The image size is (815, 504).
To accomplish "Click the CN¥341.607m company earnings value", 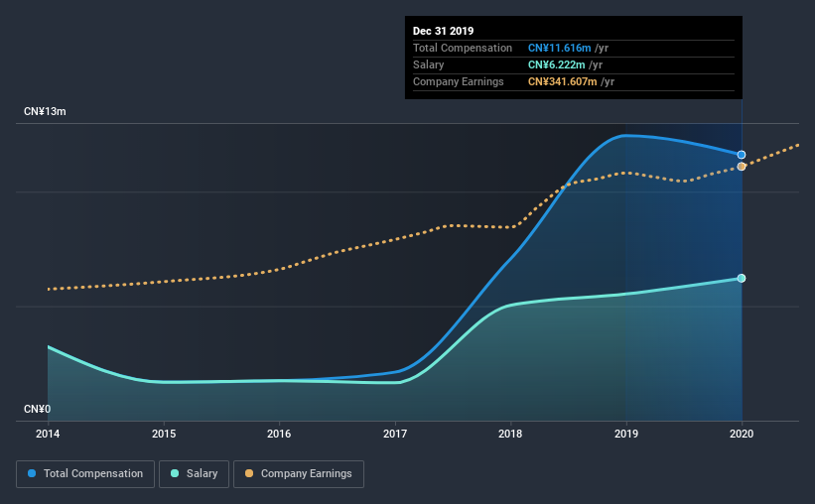I will [563, 82].
